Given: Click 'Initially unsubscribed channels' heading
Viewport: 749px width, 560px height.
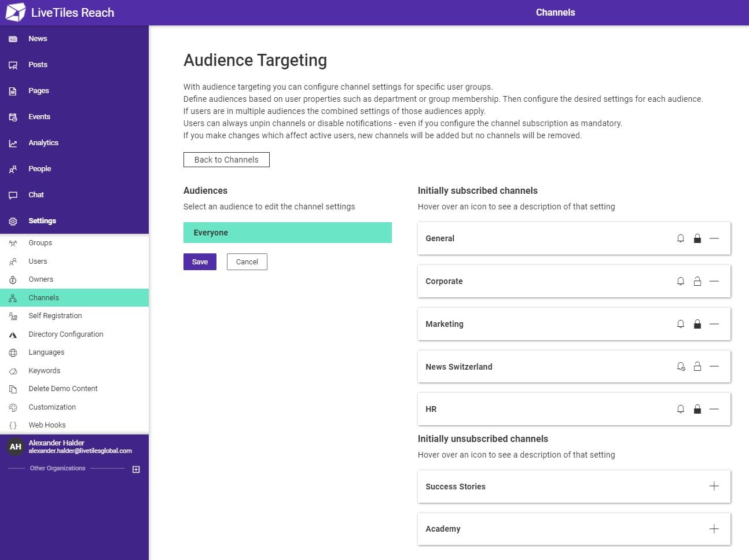Looking at the screenshot, I should click(483, 439).
